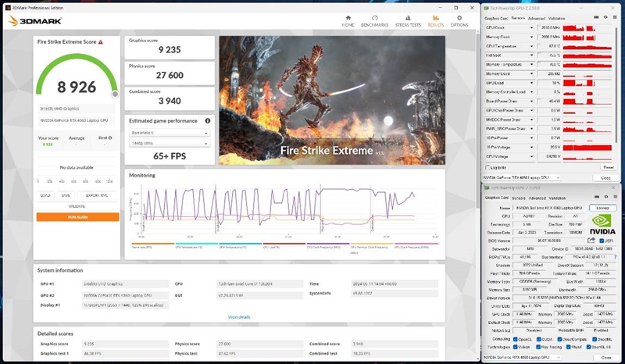Switch to Graphics Card tab in upper GPU-Z window
This screenshot has width=625, height=364.
pos(496,18)
